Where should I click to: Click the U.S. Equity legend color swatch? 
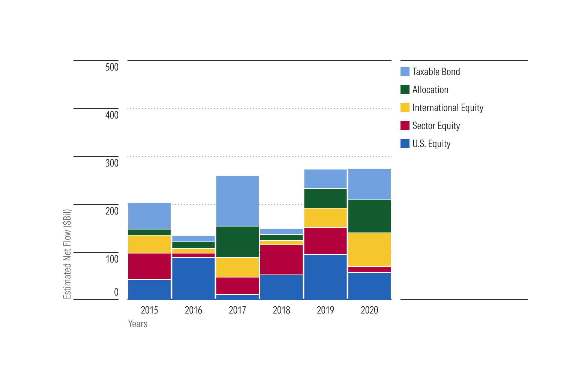[405, 143]
